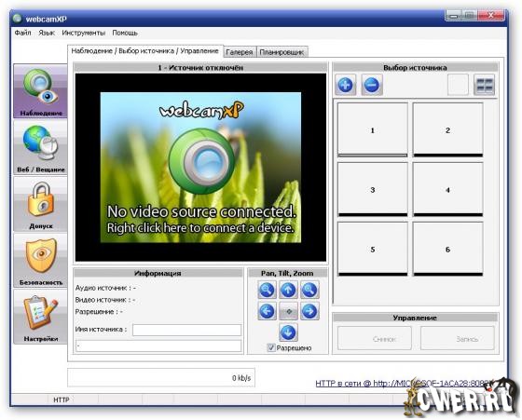
Task: Select the Наблюдение / Выбор источника / Управление tab
Action: coord(144,51)
